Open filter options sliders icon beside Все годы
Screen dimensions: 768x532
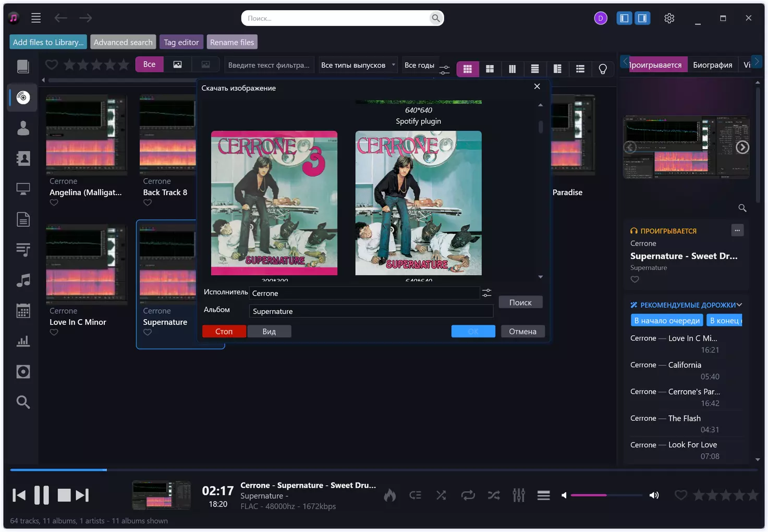point(444,69)
